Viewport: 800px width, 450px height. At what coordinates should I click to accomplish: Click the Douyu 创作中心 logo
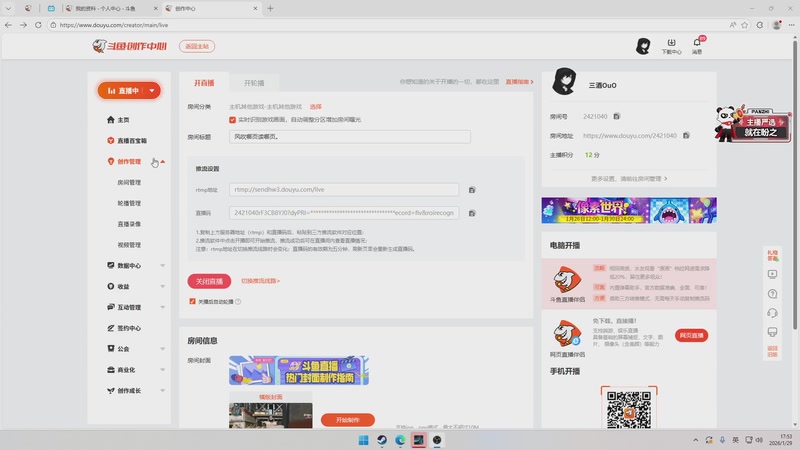[x=130, y=46]
